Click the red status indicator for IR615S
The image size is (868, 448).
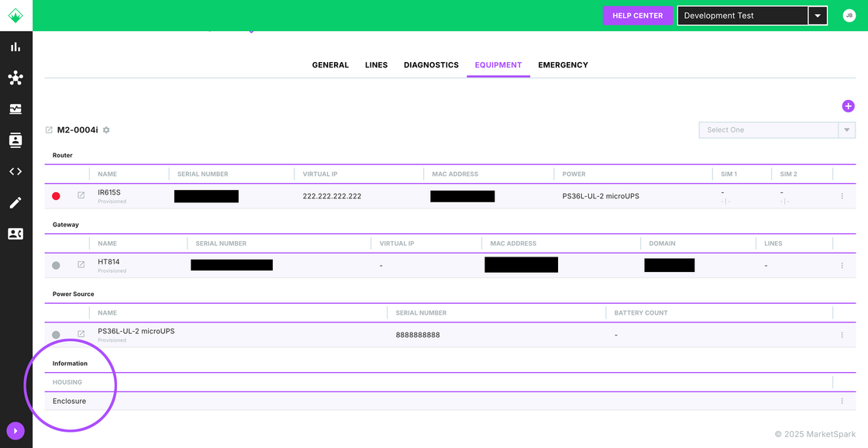pyautogui.click(x=56, y=196)
